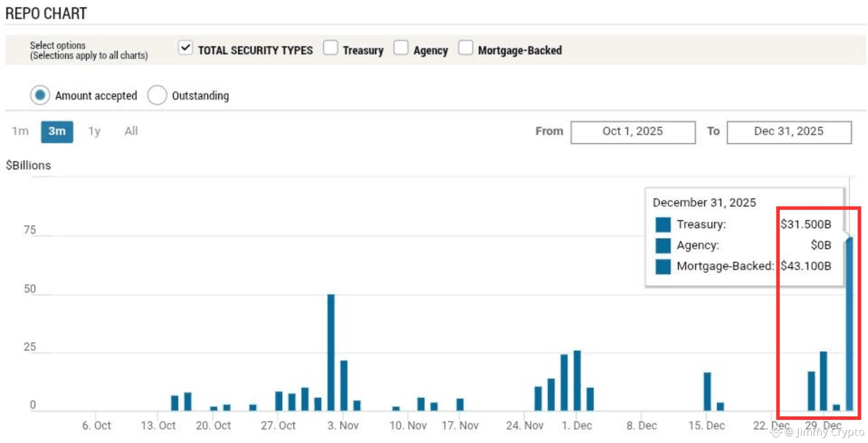
Task: Switch range to 1y
Action: click(x=94, y=131)
